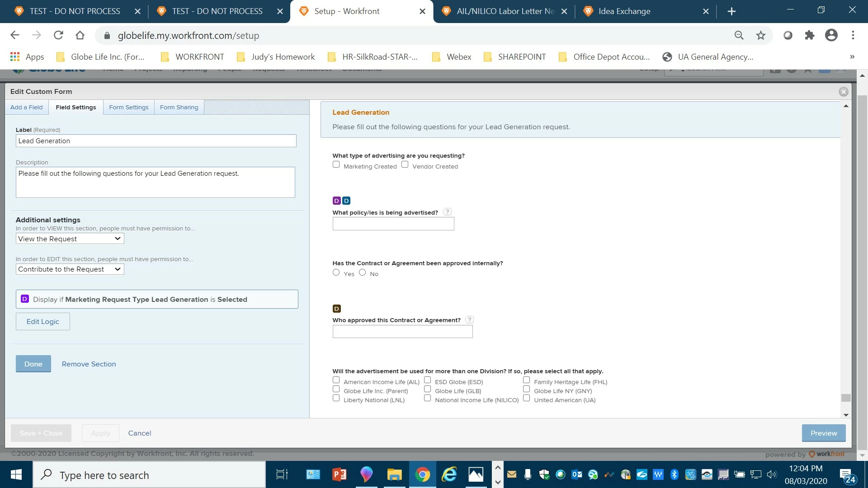This screenshot has height=488, width=868.
Task: Click help icon beside policy advertised question
Action: pos(447,212)
